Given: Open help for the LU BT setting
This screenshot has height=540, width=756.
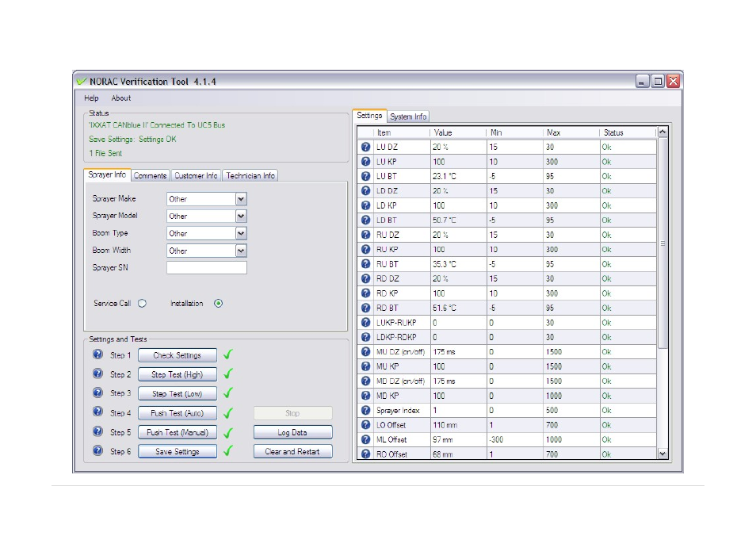Looking at the screenshot, I should 366,176.
